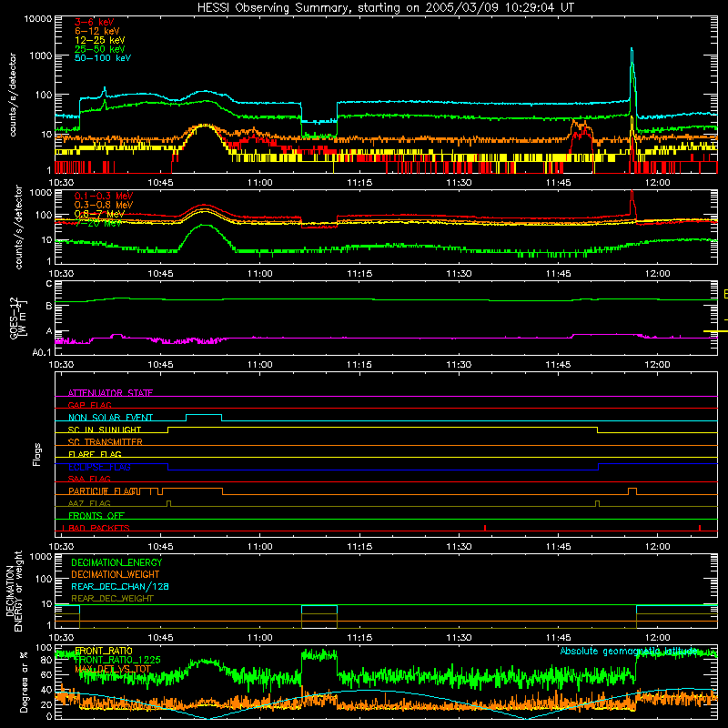Click the ATTENUATOR_STATE flag label
The width and height of the screenshot is (728, 728).
click(110, 393)
